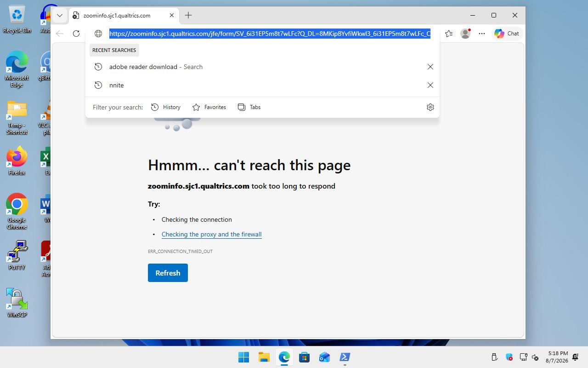This screenshot has height=368, width=588.
Task: Click the ERR_CONNECTION_TIMED_OUT error code
Action: click(180, 251)
